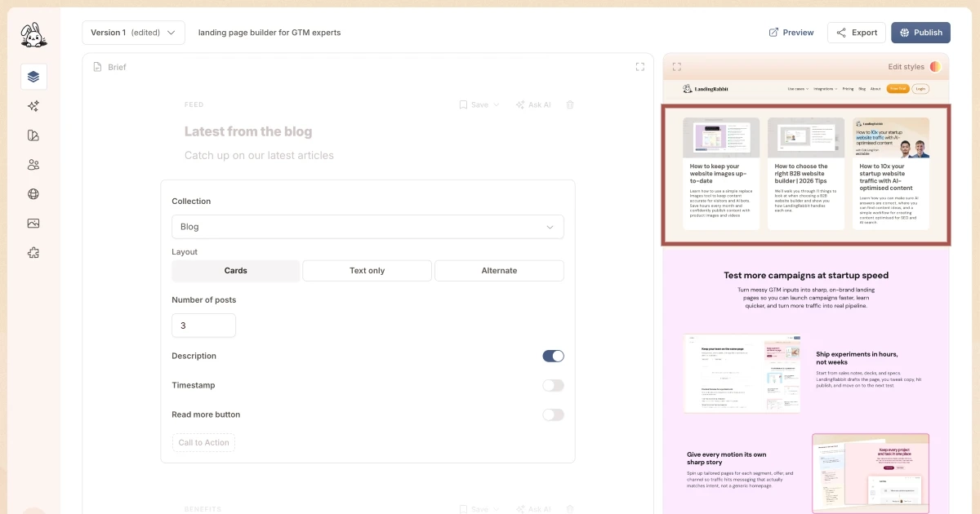Click the Edit styles color swatch
Image resolution: width=980 pixels, height=514 pixels.
click(x=935, y=67)
